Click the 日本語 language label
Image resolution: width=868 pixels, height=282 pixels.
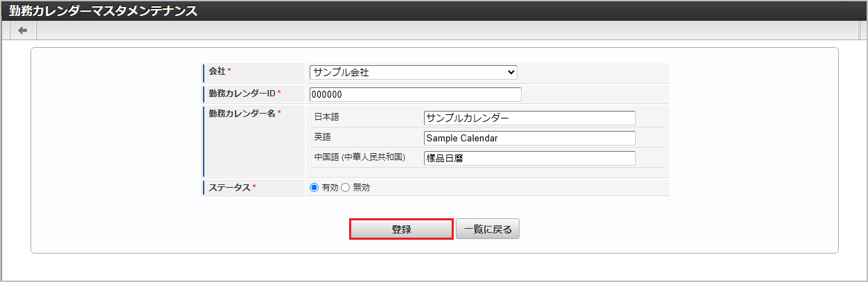coord(327,118)
